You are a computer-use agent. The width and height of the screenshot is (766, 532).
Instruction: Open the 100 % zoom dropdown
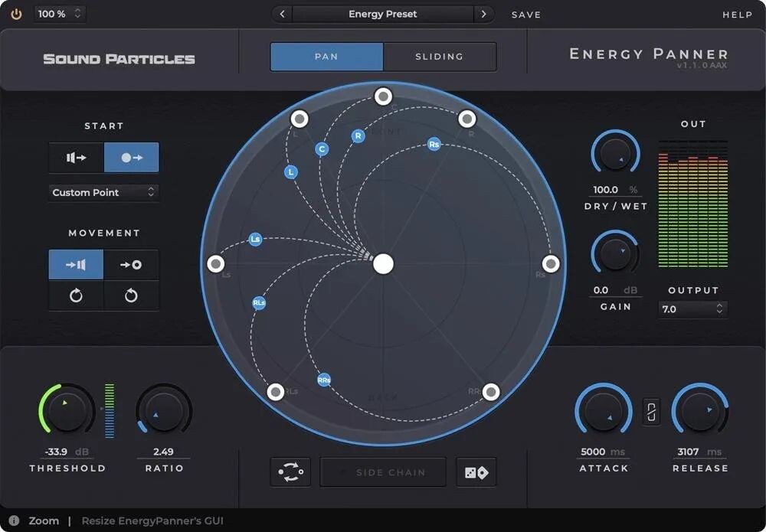60,14
